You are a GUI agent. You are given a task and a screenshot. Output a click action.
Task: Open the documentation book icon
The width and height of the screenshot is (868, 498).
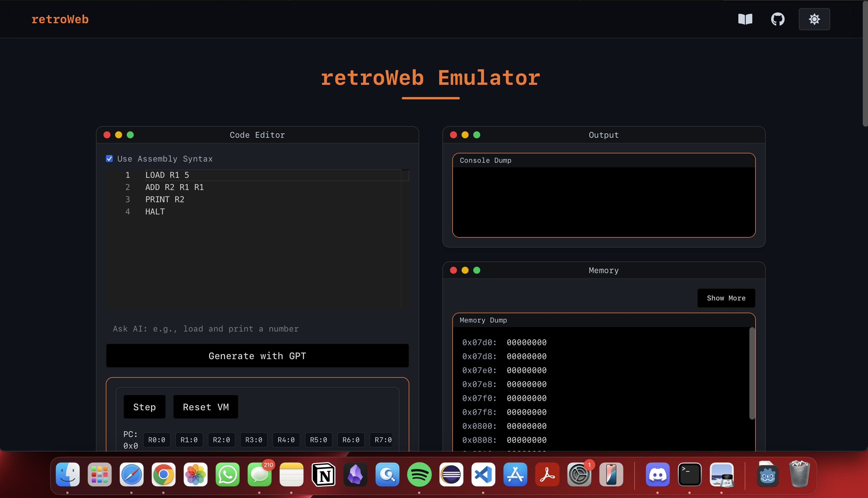click(x=745, y=19)
